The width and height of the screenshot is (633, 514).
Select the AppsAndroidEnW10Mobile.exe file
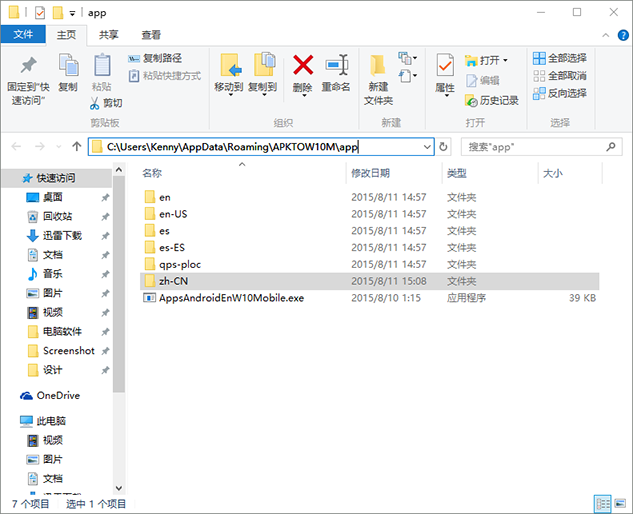tap(369, 298)
